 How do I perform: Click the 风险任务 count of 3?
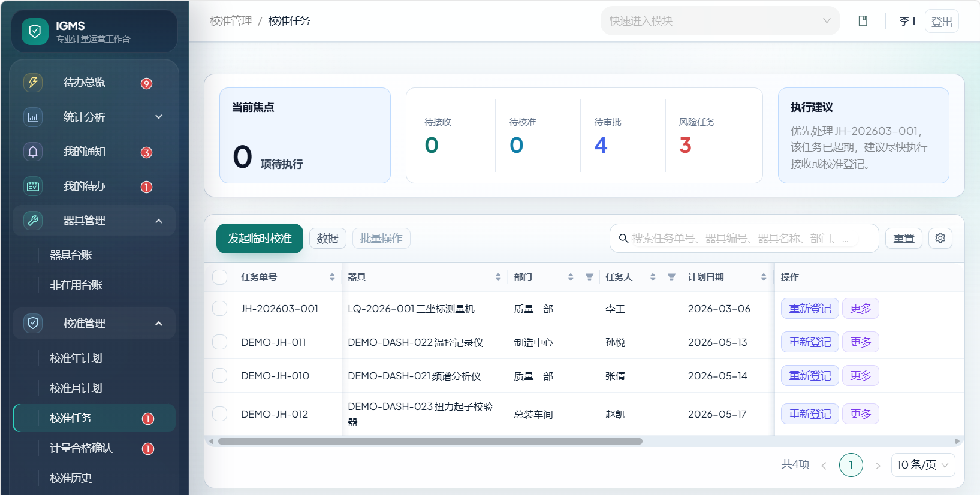pyautogui.click(x=685, y=145)
